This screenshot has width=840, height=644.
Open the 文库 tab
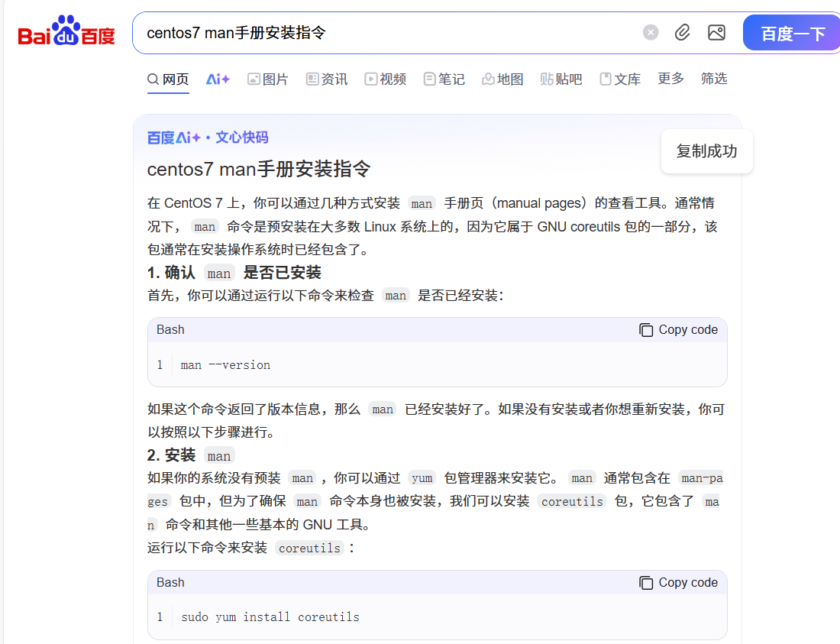pos(620,79)
